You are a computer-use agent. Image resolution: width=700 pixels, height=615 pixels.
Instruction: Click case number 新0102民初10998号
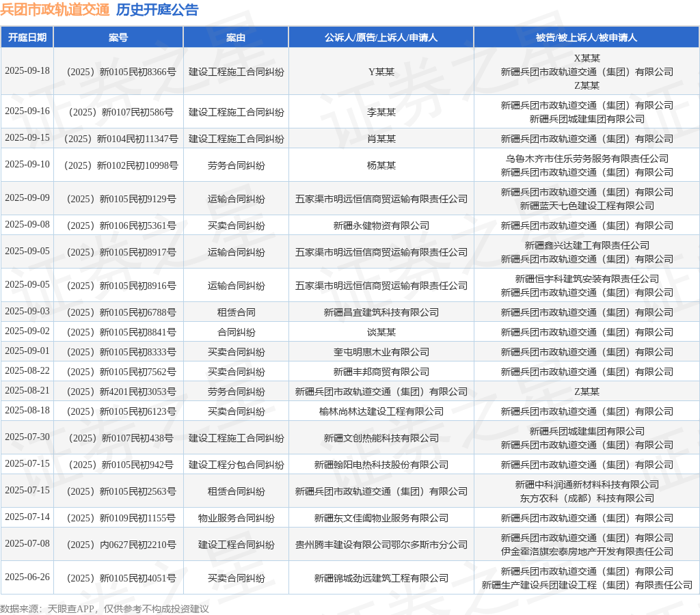coord(122,165)
